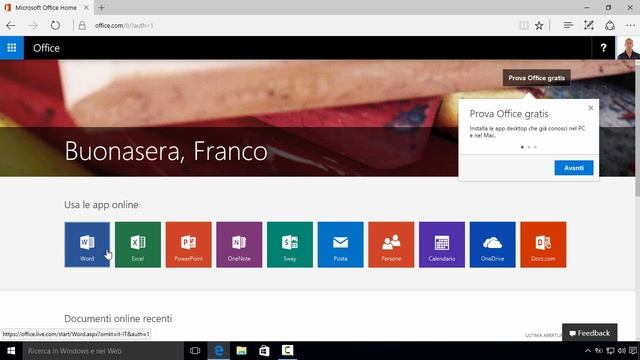Refresh the page with reload icon
The height and width of the screenshot is (360, 640).
click(x=55, y=25)
